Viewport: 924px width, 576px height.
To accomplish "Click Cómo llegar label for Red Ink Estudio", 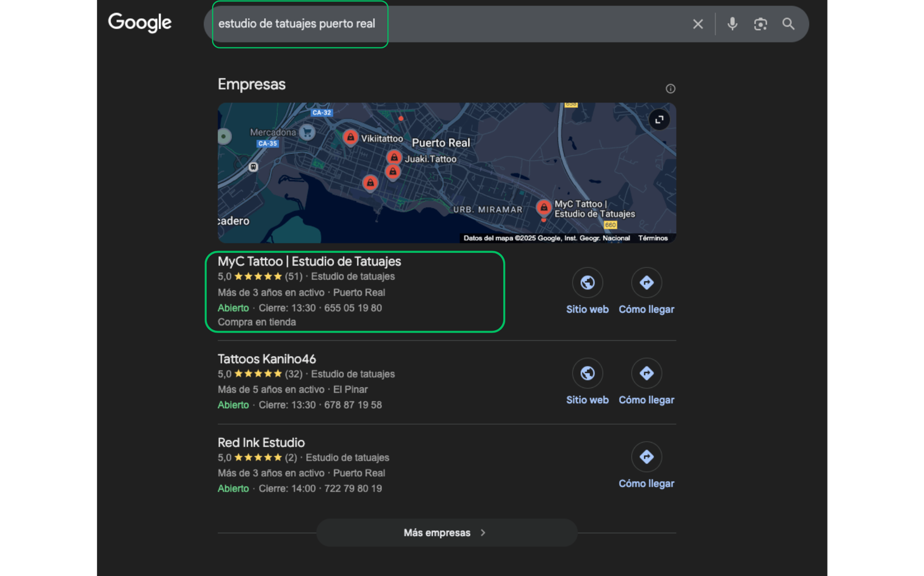I will tap(646, 483).
